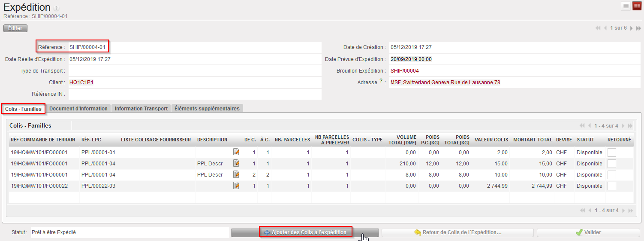The image size is (644, 241).
Task: Go to first page in lower table pager
Action: pyautogui.click(x=582, y=210)
